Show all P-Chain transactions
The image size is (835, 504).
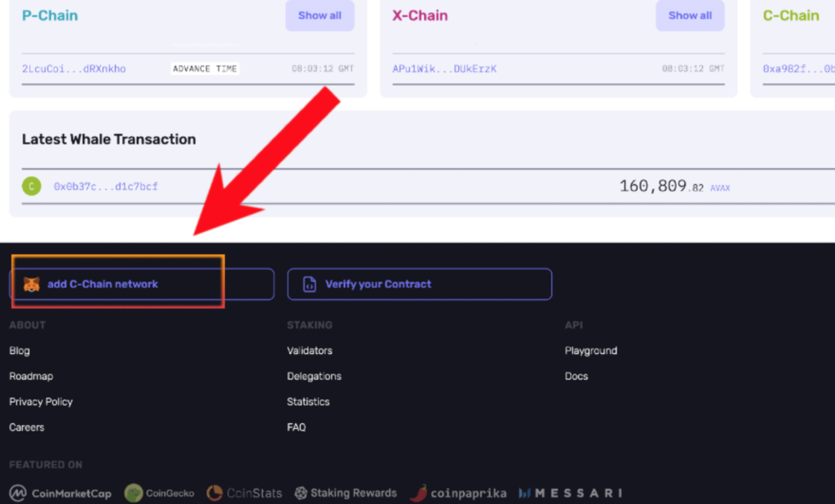click(x=320, y=15)
